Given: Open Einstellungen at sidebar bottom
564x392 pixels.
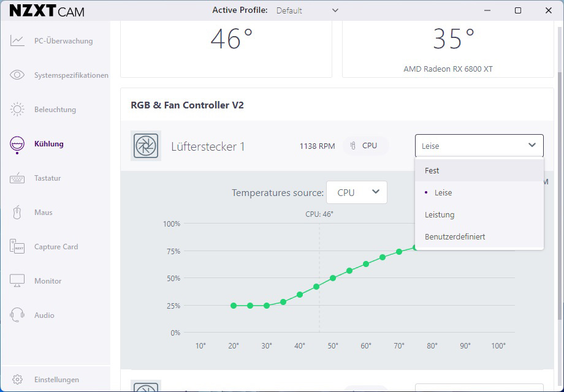Looking at the screenshot, I should pos(56,380).
